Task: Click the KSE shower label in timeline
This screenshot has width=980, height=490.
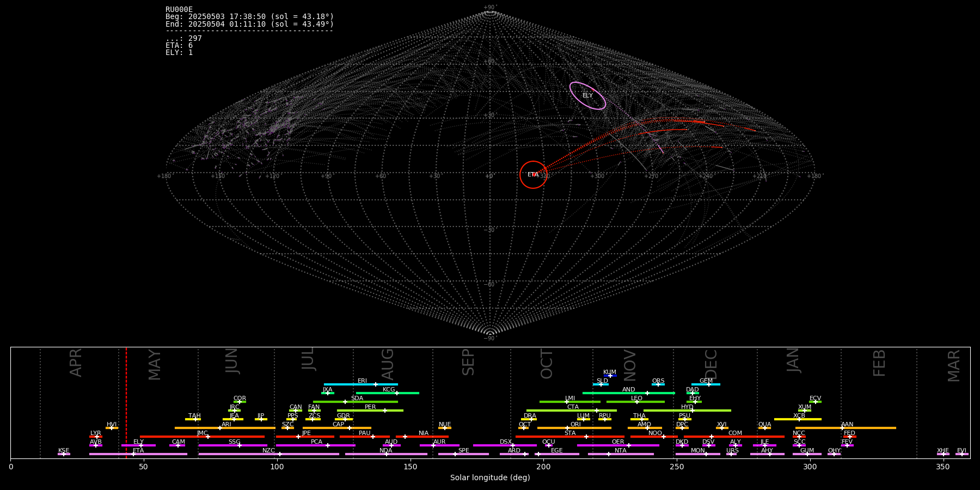Action: click(x=64, y=450)
